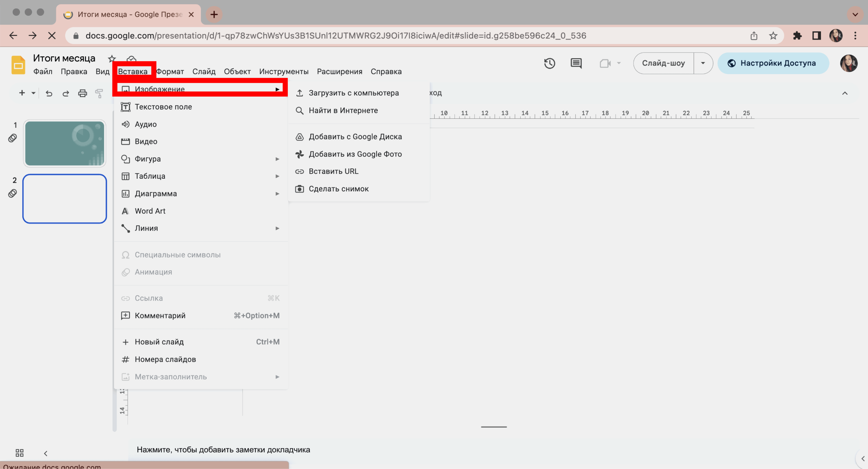
Task: Open Слайд-шоу presentation mode
Action: 663,63
